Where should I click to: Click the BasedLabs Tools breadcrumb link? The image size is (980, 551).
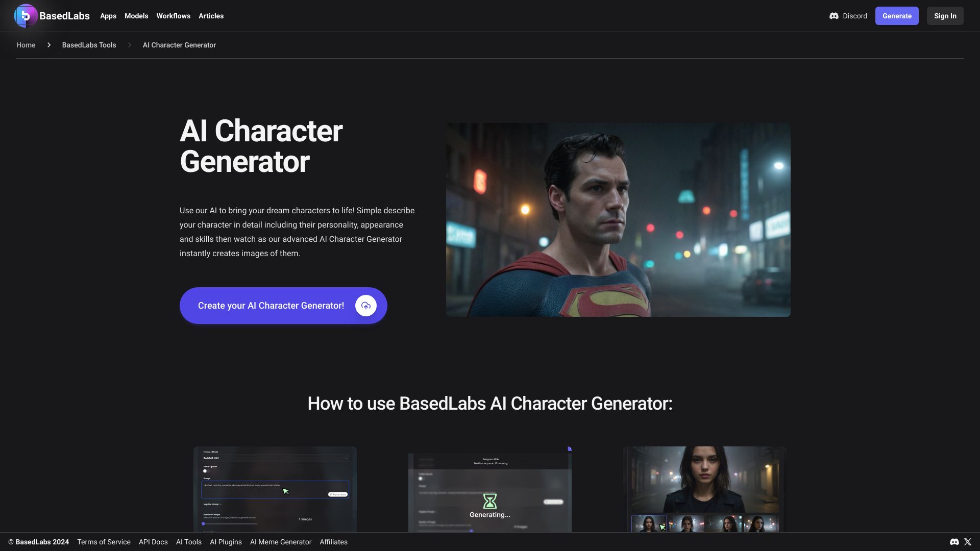pyautogui.click(x=89, y=45)
